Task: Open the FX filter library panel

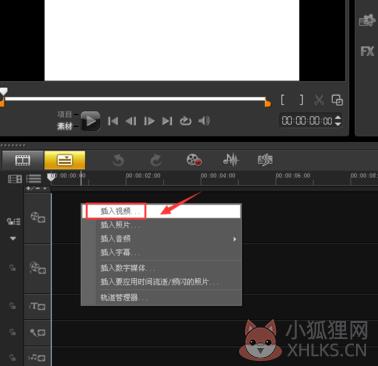Action: coord(367,51)
